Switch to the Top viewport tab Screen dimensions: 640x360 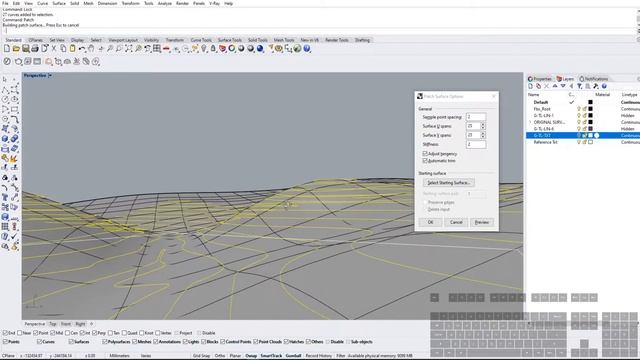tap(53, 324)
